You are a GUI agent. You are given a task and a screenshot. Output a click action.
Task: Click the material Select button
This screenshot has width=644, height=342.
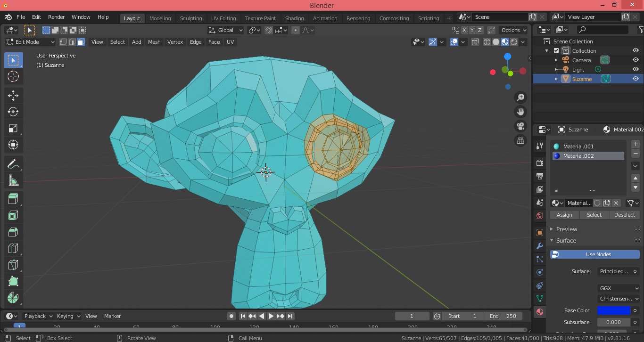click(x=594, y=215)
